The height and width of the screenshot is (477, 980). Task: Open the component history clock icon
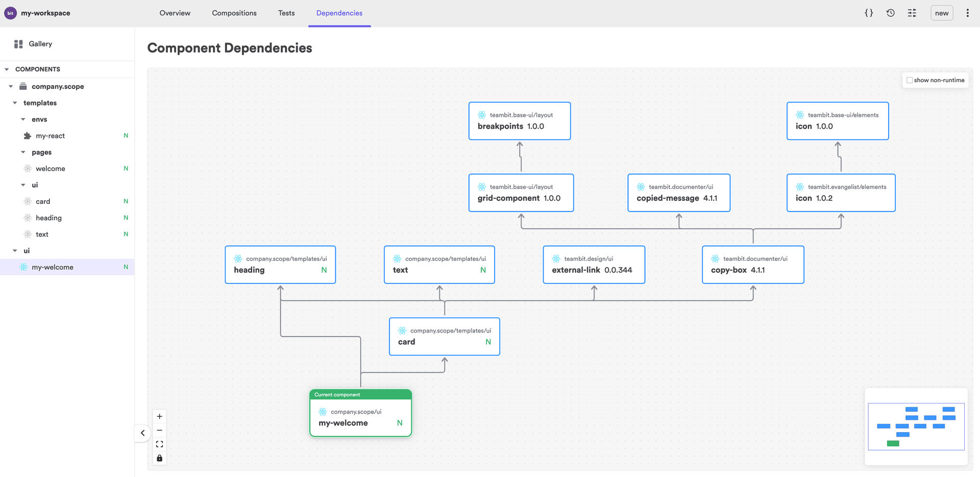[x=890, y=13]
